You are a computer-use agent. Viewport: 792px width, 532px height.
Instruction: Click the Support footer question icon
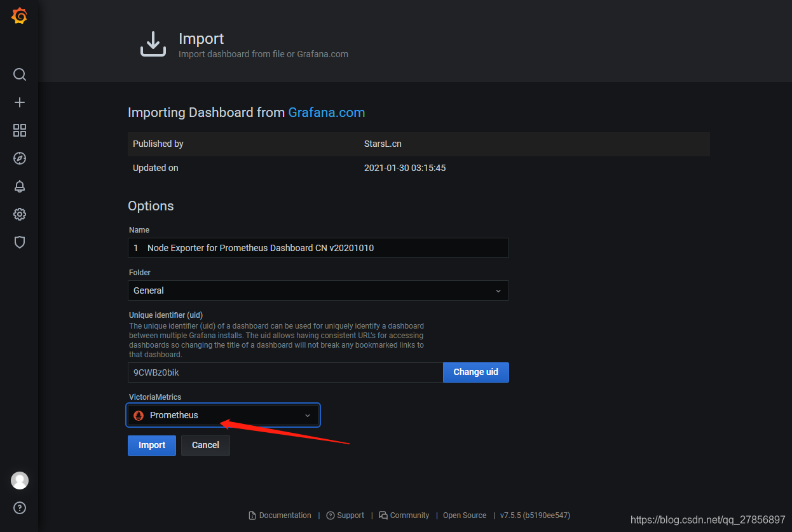pos(331,515)
